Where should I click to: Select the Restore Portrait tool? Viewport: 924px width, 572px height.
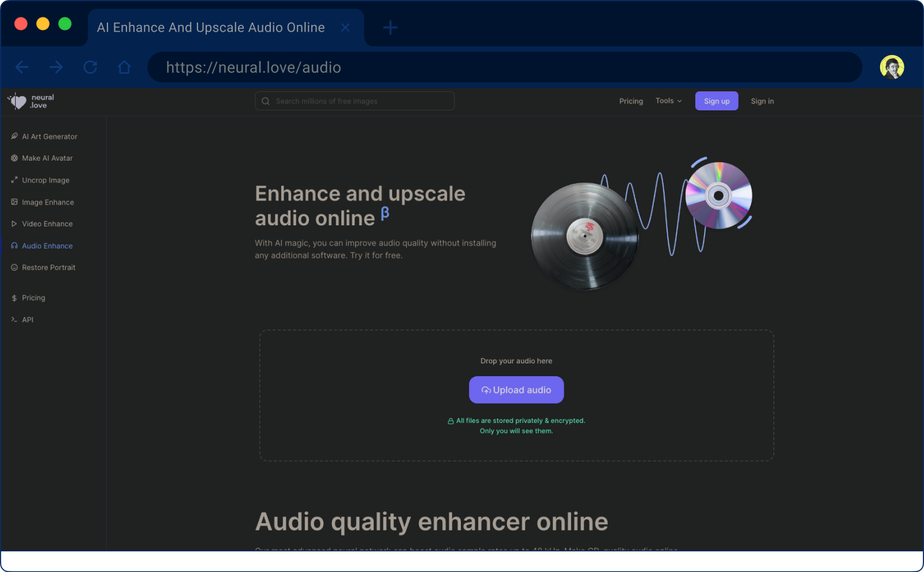pyautogui.click(x=49, y=267)
